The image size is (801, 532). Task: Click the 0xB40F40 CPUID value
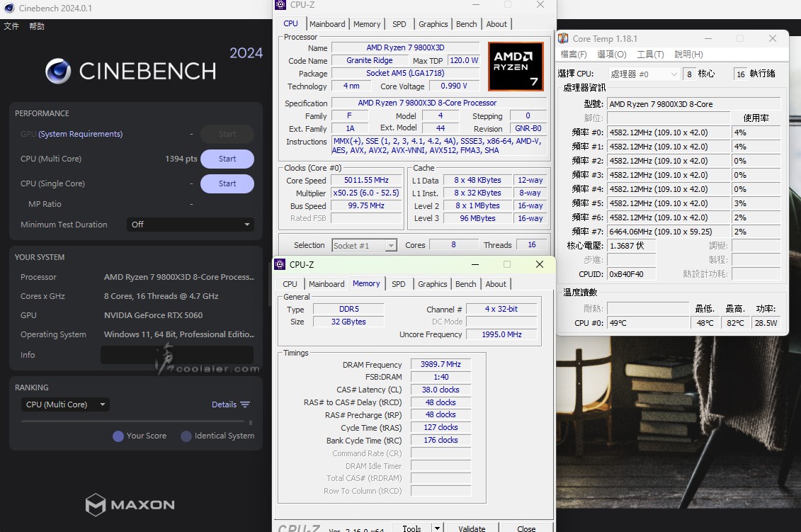[x=632, y=274]
